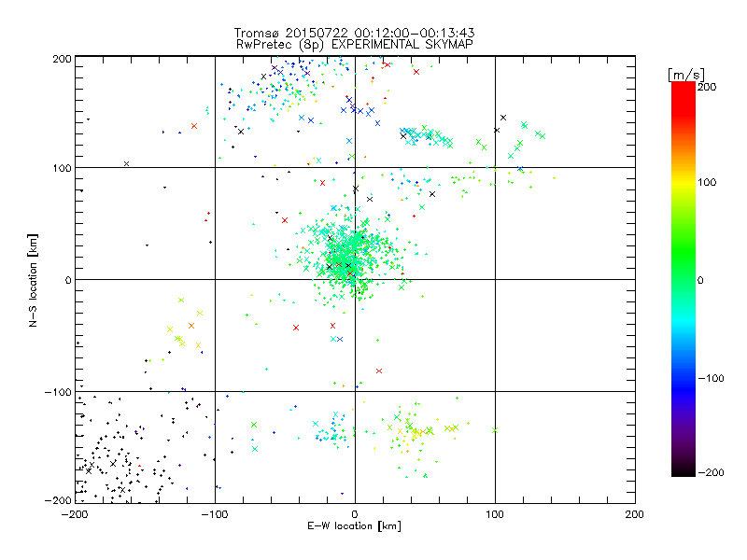Click the 'E-W location [km]' axis label
The width and height of the screenshot is (747, 560).
coord(354,526)
